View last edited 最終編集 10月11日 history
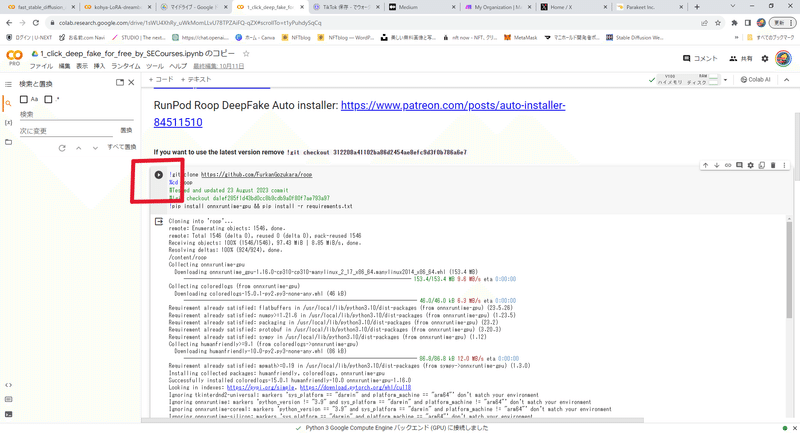 218,66
